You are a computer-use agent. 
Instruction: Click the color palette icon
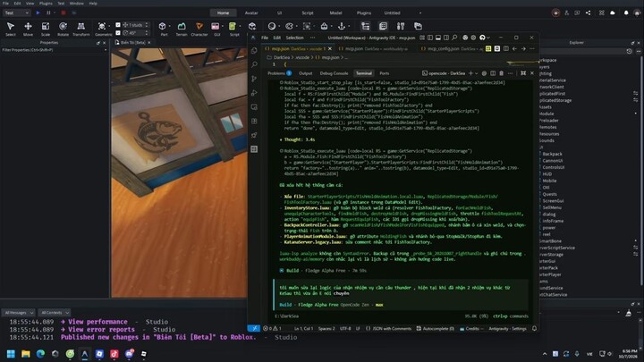pyautogui.click(x=289, y=26)
